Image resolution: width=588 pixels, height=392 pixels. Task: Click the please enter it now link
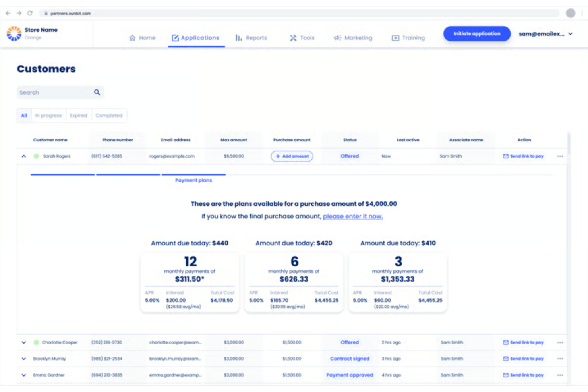point(352,216)
